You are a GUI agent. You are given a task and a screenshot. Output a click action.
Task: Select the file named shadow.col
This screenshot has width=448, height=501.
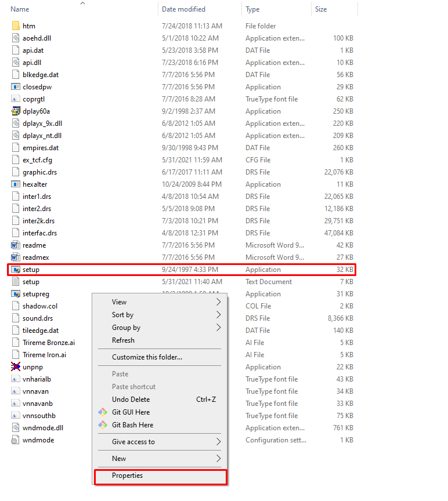[40, 306]
